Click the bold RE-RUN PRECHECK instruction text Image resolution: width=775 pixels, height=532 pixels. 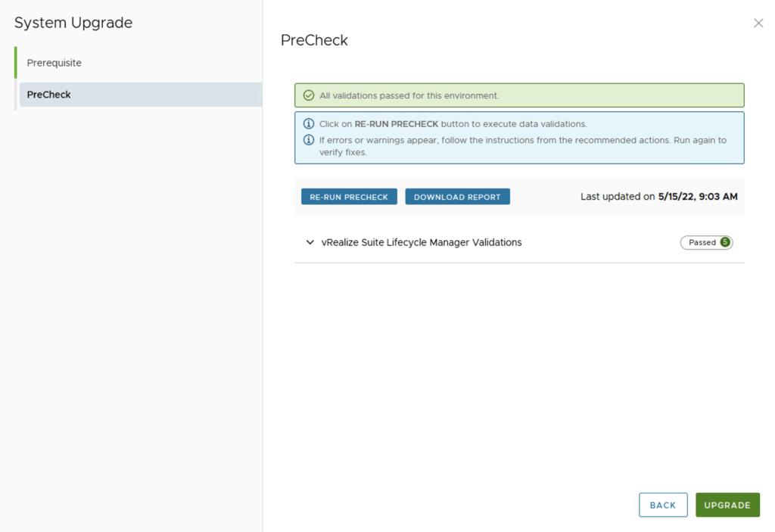pos(396,123)
